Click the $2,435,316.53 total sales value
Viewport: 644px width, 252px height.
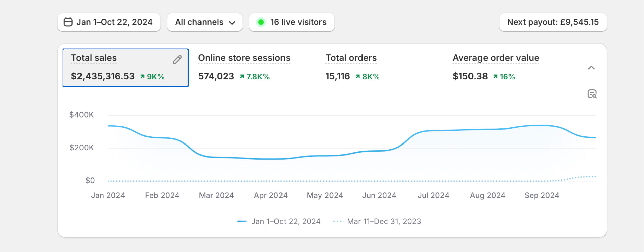(x=103, y=76)
